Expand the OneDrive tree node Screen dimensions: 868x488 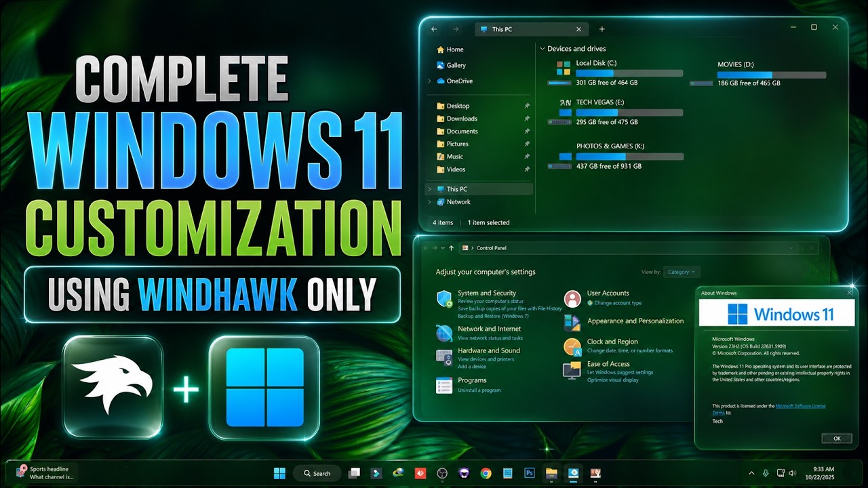[429, 81]
